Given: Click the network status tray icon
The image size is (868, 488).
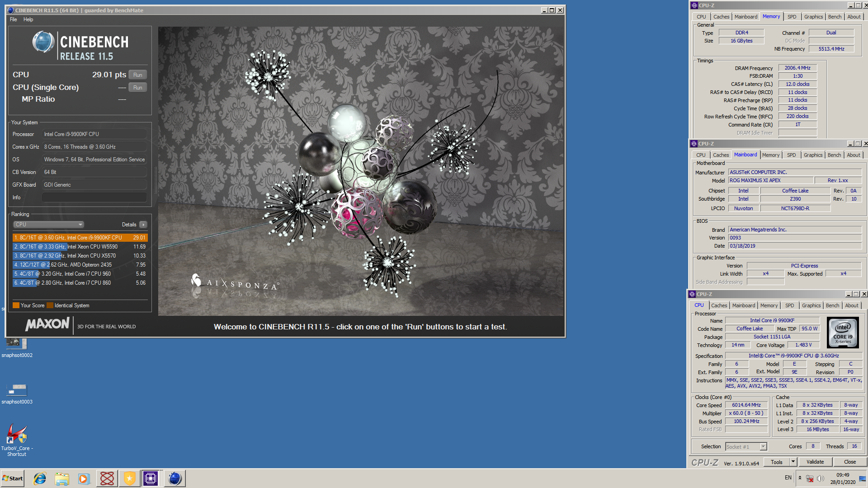Looking at the screenshot, I should [x=810, y=479].
